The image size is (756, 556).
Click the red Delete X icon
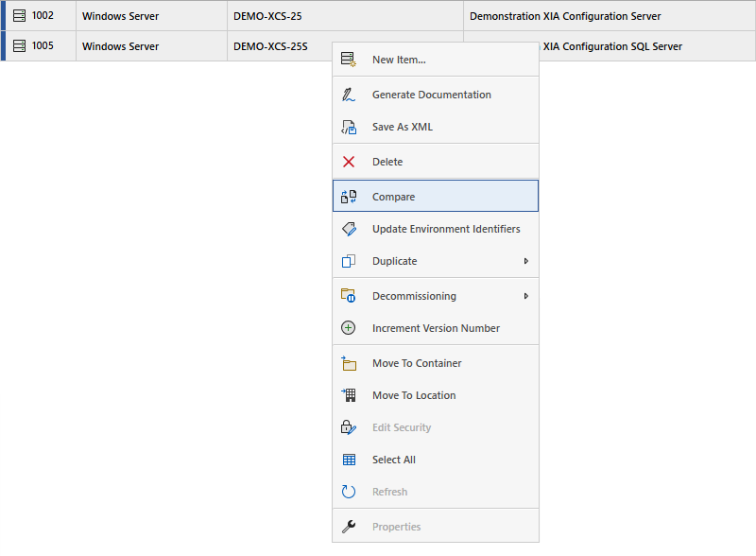(x=349, y=162)
